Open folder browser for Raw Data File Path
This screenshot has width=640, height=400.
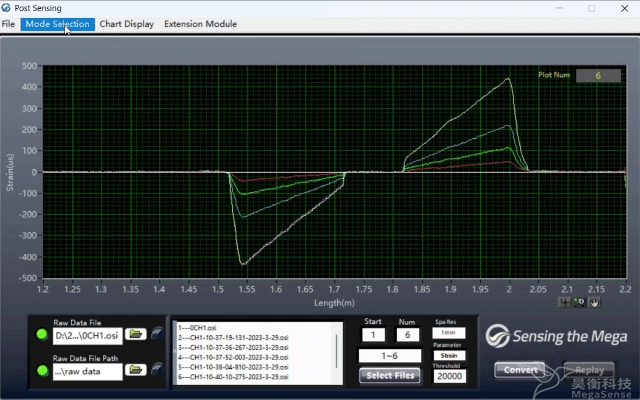tap(136, 371)
